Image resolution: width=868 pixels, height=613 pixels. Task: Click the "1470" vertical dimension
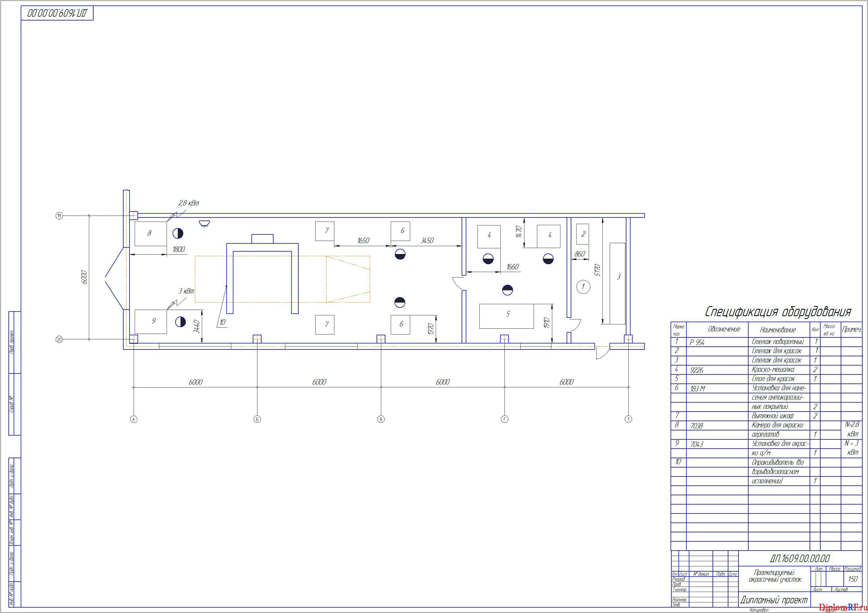[x=519, y=231]
